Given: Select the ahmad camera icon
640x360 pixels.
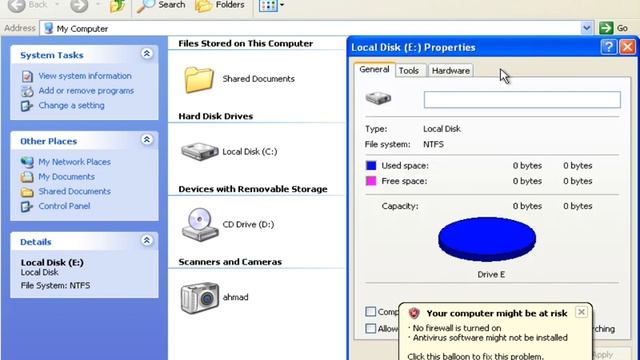Looking at the screenshot, I should tap(200, 298).
